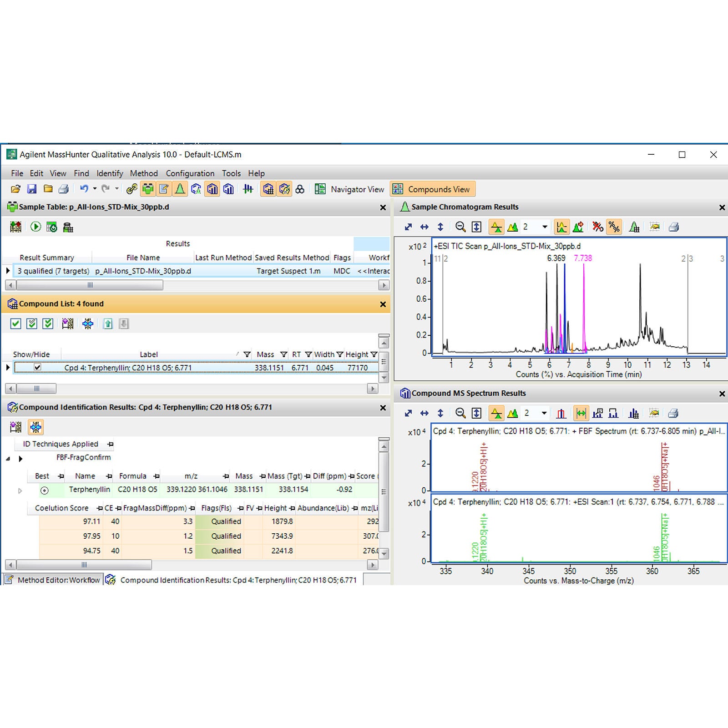Click the green up-arrow icon in Compound List
Viewport: 728px width, 728px height.
(x=108, y=324)
